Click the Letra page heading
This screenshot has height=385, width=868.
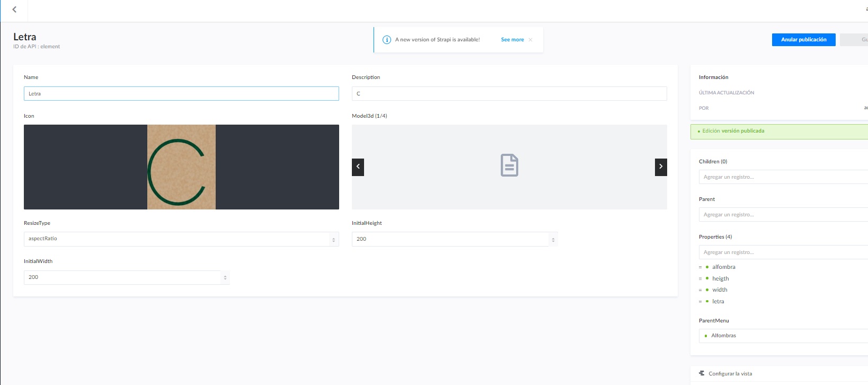25,37
